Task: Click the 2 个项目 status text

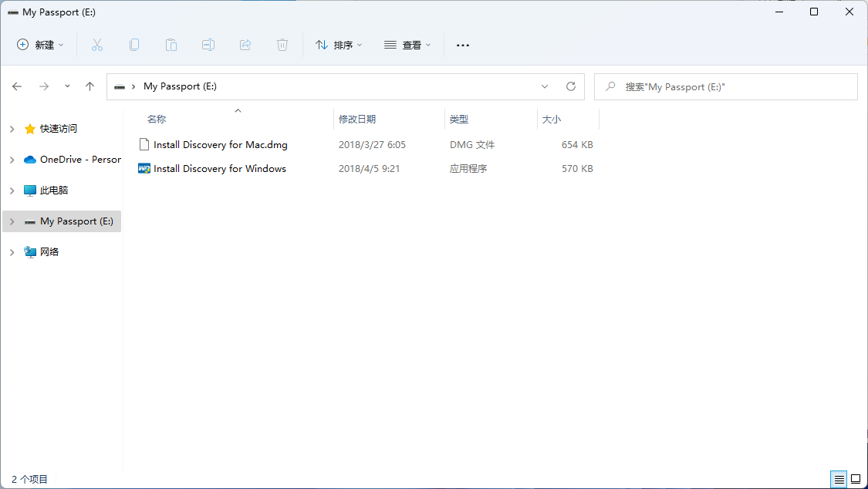Action: (x=30, y=479)
